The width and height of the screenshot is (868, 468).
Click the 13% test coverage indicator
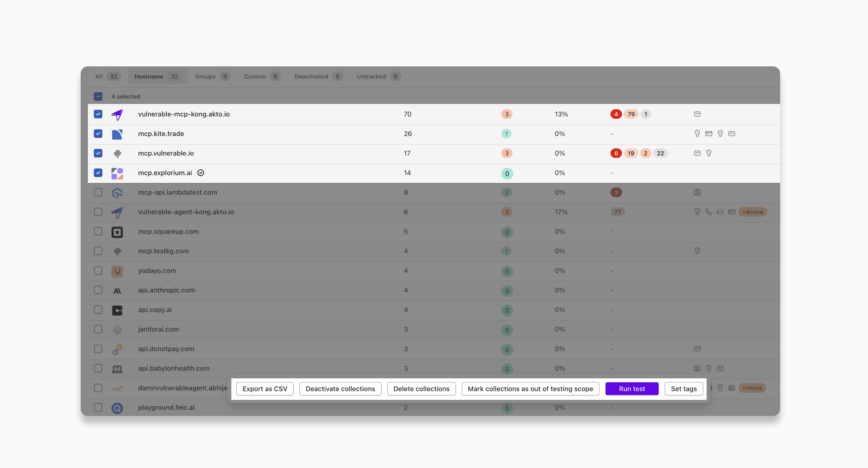coord(560,114)
